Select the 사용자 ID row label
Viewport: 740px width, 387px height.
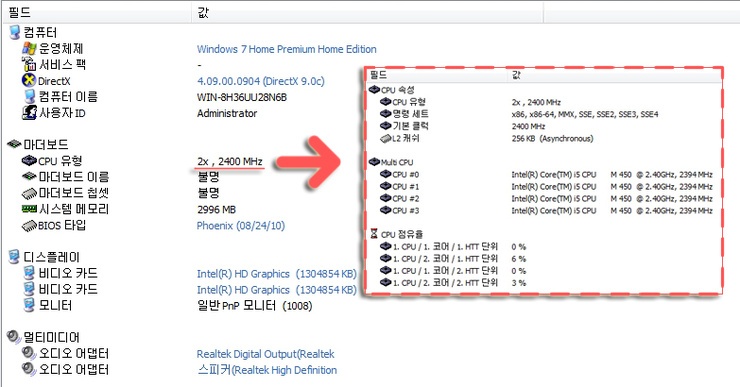tap(62, 113)
